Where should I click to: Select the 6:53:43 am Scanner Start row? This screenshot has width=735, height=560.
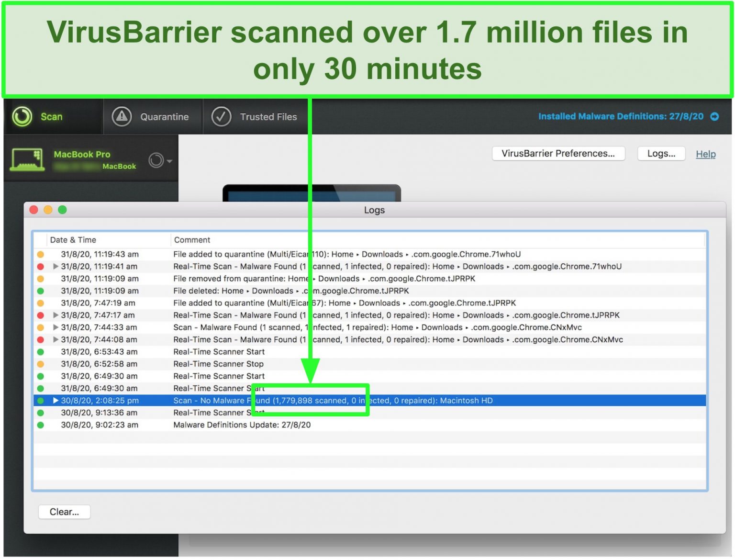370,352
